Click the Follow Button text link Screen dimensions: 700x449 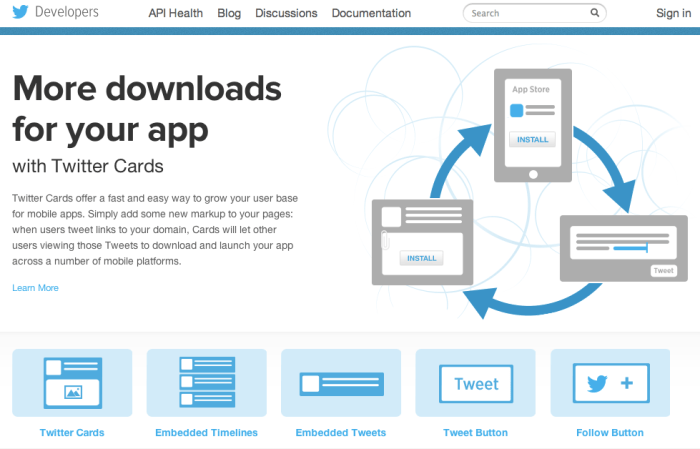point(610,432)
